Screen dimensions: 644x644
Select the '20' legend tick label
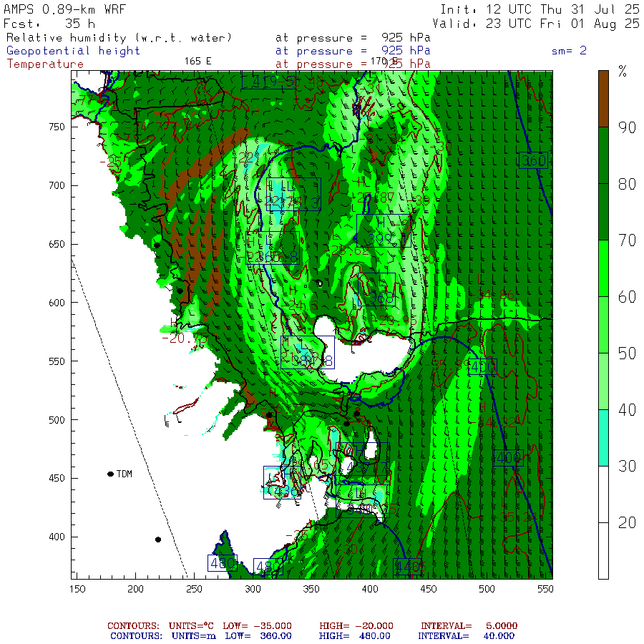[x=627, y=523]
